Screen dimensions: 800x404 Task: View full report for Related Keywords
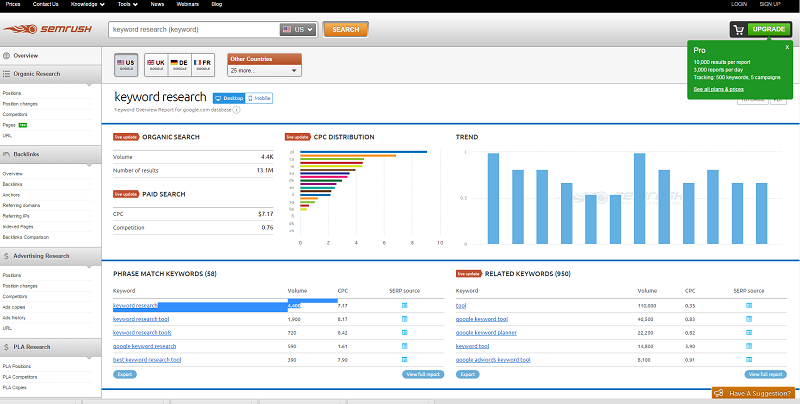(x=766, y=374)
